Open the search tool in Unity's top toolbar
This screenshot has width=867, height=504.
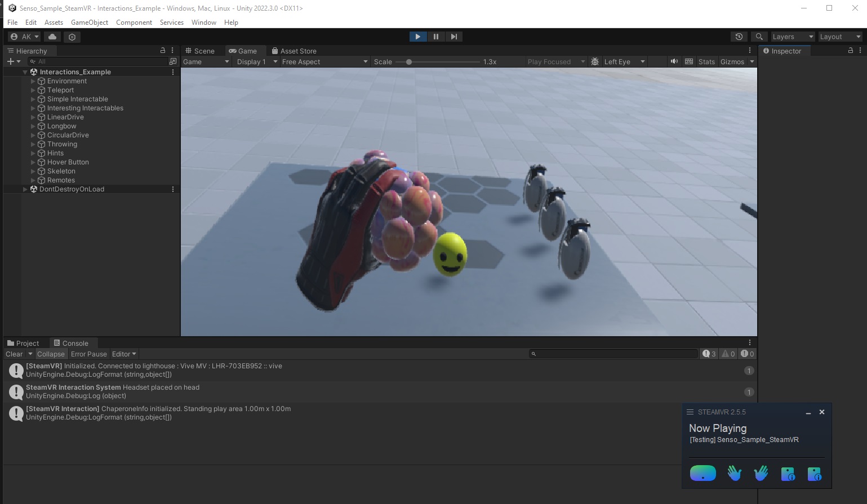pos(759,36)
